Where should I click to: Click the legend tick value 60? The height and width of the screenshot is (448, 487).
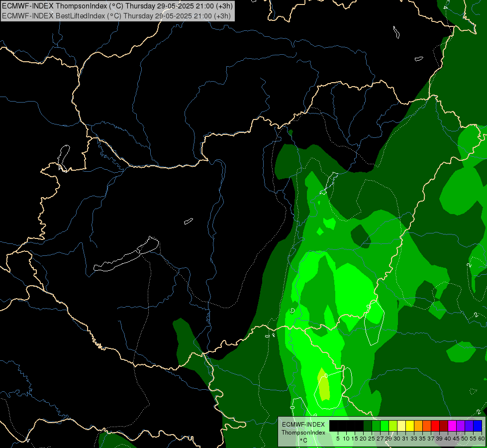click(482, 439)
